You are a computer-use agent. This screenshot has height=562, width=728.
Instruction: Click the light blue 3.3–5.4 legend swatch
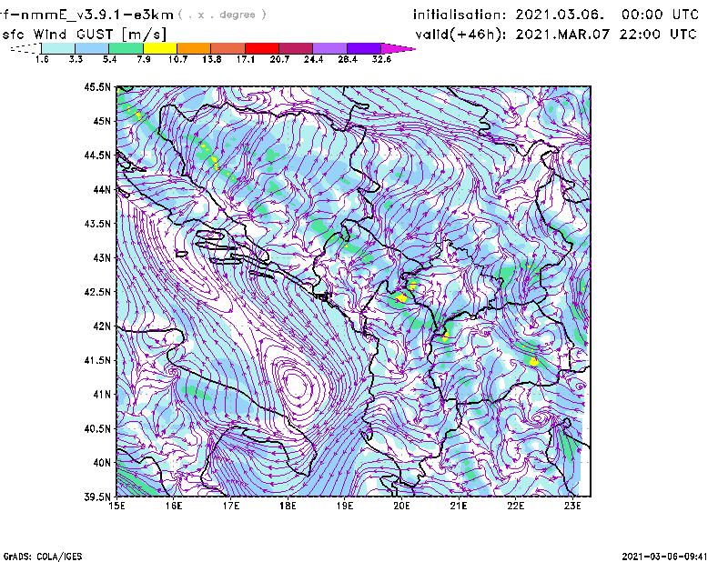92,48
